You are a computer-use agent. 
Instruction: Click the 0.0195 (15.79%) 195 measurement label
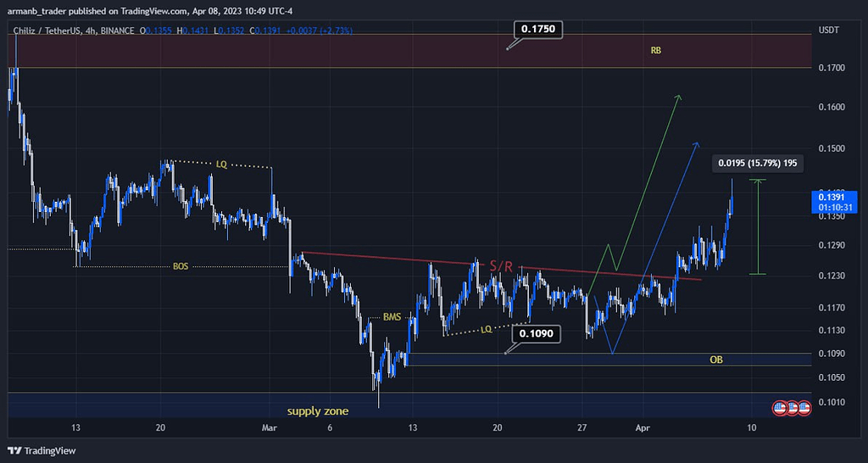757,164
